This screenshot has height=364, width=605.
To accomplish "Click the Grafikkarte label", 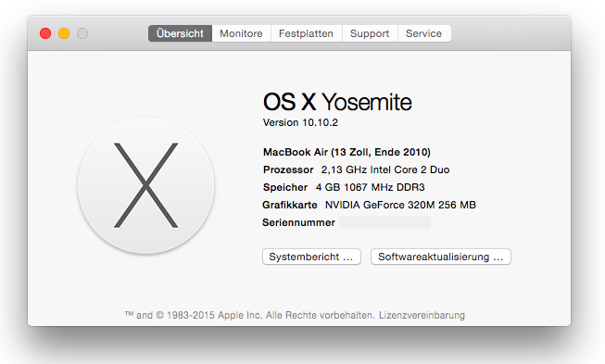I will point(290,205).
